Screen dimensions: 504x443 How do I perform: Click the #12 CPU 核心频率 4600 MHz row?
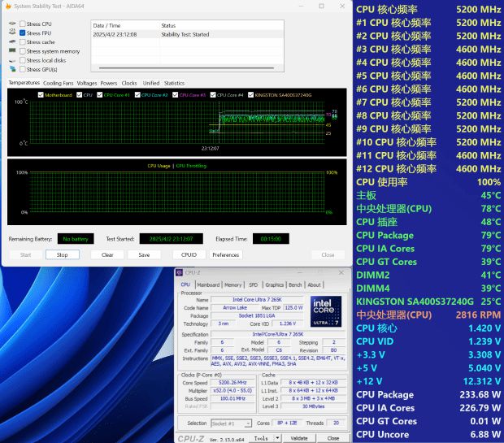428,169
